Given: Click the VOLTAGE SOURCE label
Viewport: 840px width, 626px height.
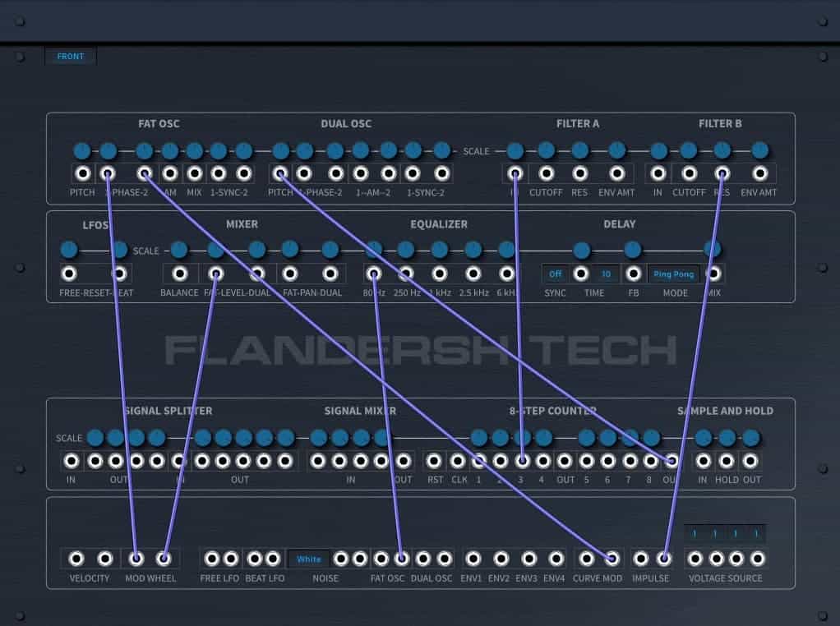Looking at the screenshot, I should pyautogui.click(x=726, y=578).
